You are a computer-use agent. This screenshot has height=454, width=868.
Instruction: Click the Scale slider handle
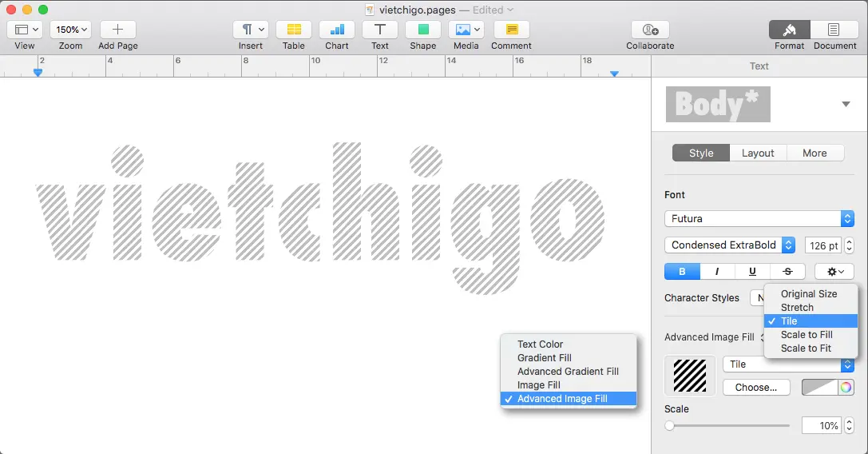click(x=670, y=426)
